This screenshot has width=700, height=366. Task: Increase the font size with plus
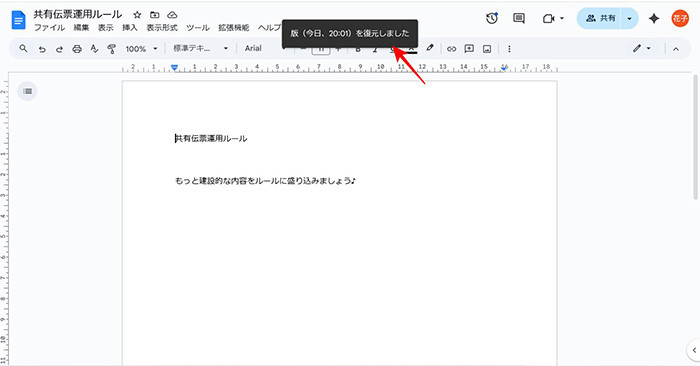click(x=338, y=49)
